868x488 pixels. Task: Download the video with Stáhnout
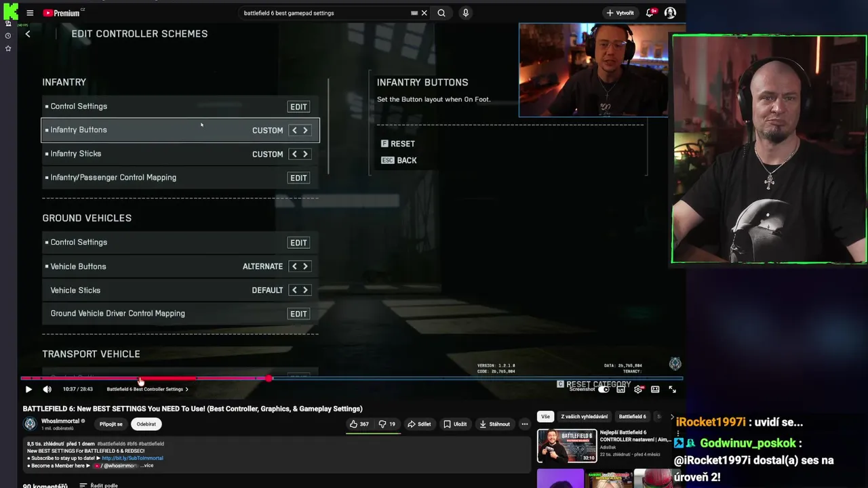click(494, 424)
